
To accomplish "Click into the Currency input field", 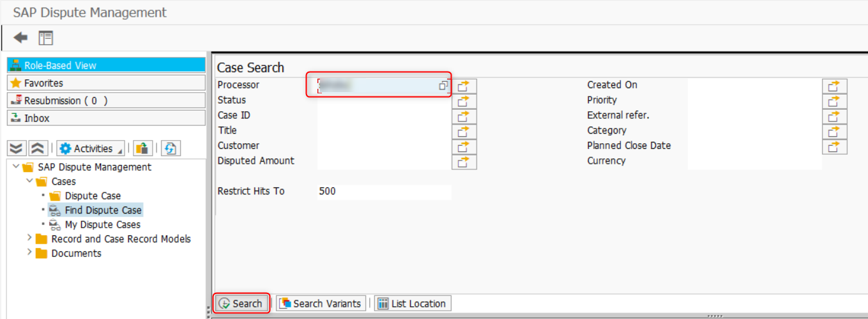I will [x=755, y=161].
